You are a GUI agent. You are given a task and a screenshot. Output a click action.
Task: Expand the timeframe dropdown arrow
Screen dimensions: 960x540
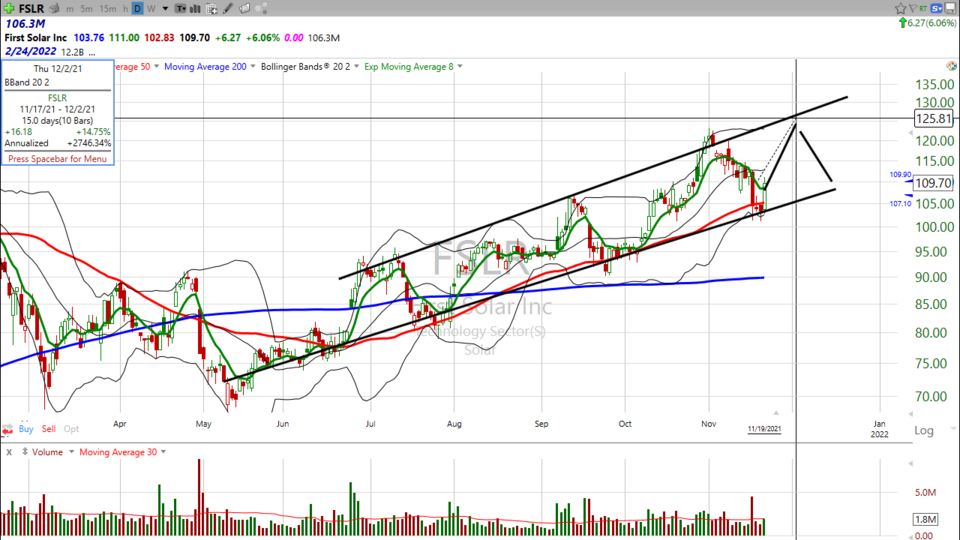click(166, 9)
